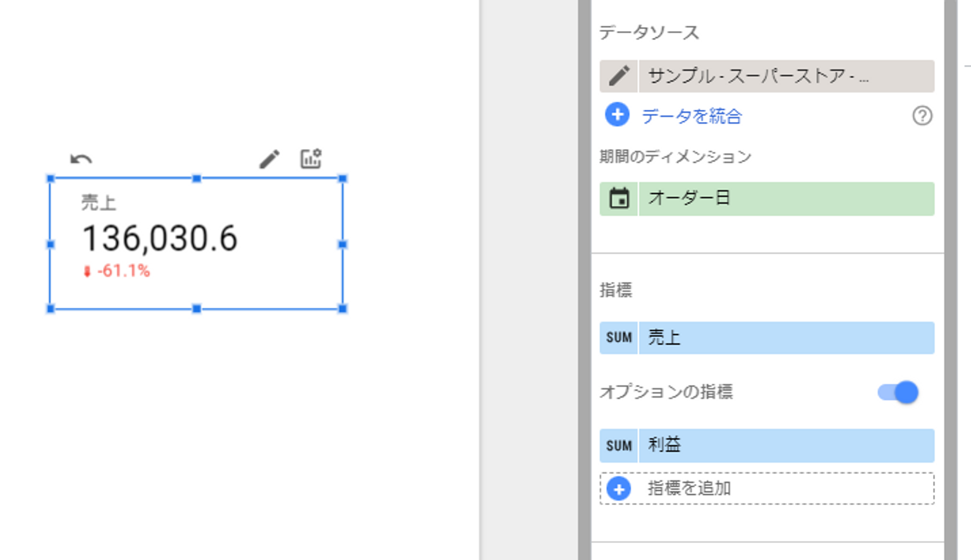The height and width of the screenshot is (560, 971).
Task: Click the データを統合 link
Action: pos(692,116)
